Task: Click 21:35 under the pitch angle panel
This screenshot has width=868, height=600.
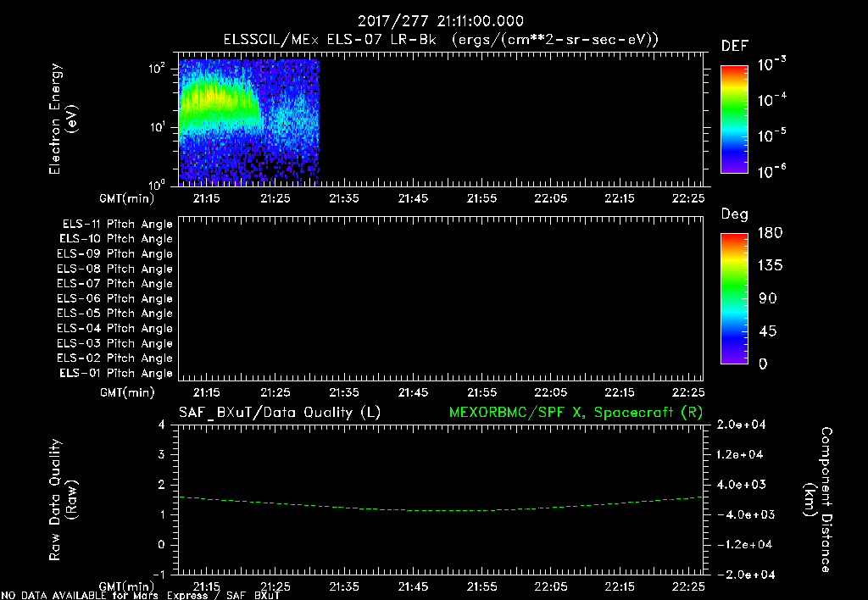Action: pos(344,393)
